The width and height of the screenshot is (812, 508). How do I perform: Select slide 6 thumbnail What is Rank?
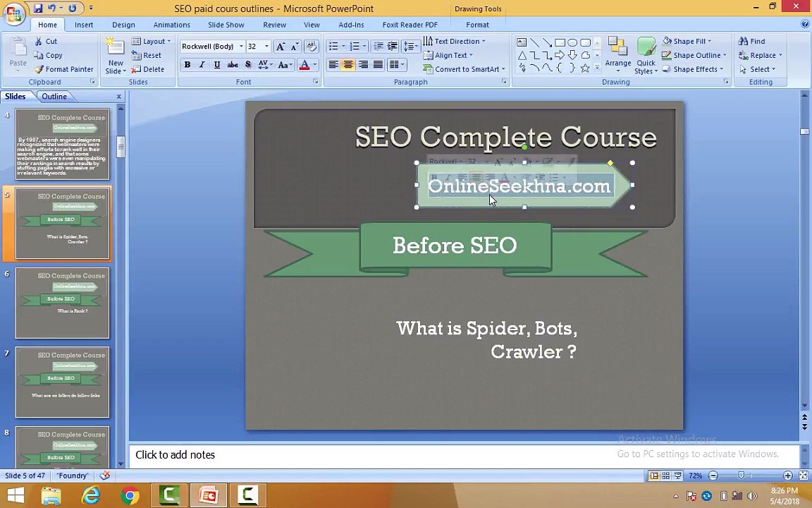click(x=62, y=303)
